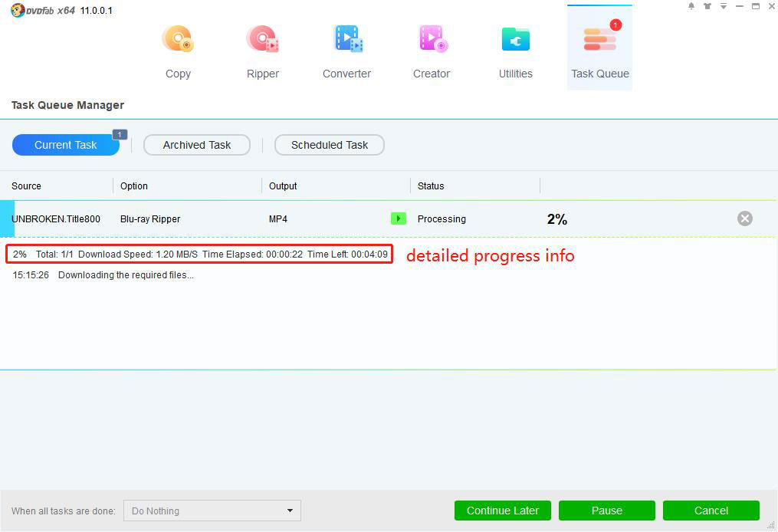Click the Blu-ray Ripper option cell
This screenshot has width=778, height=532.
[x=149, y=218]
